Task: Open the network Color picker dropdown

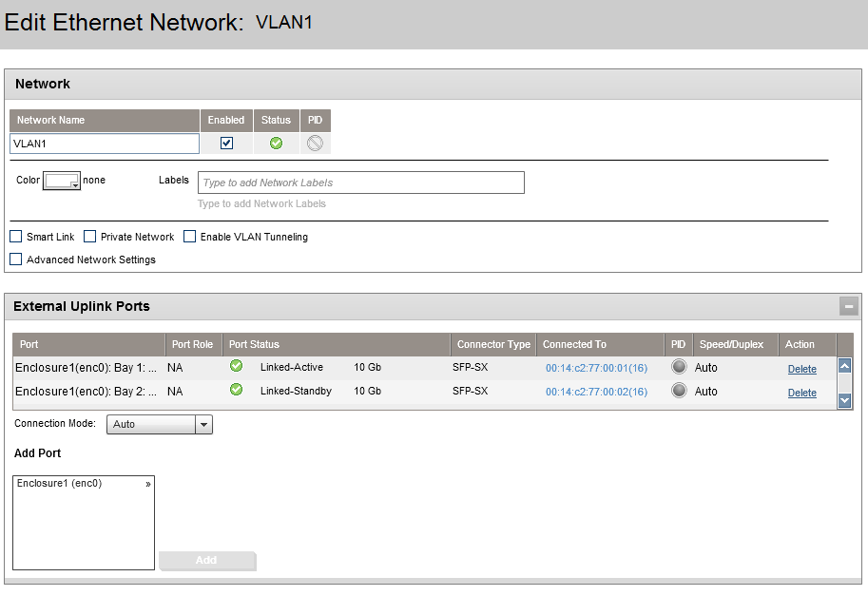Action: (63, 181)
